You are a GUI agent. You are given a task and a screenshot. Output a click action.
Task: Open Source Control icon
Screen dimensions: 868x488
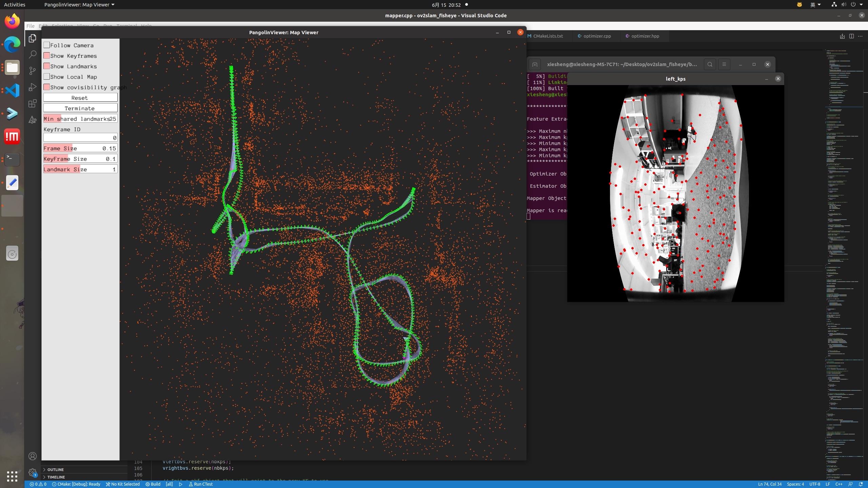(x=33, y=70)
